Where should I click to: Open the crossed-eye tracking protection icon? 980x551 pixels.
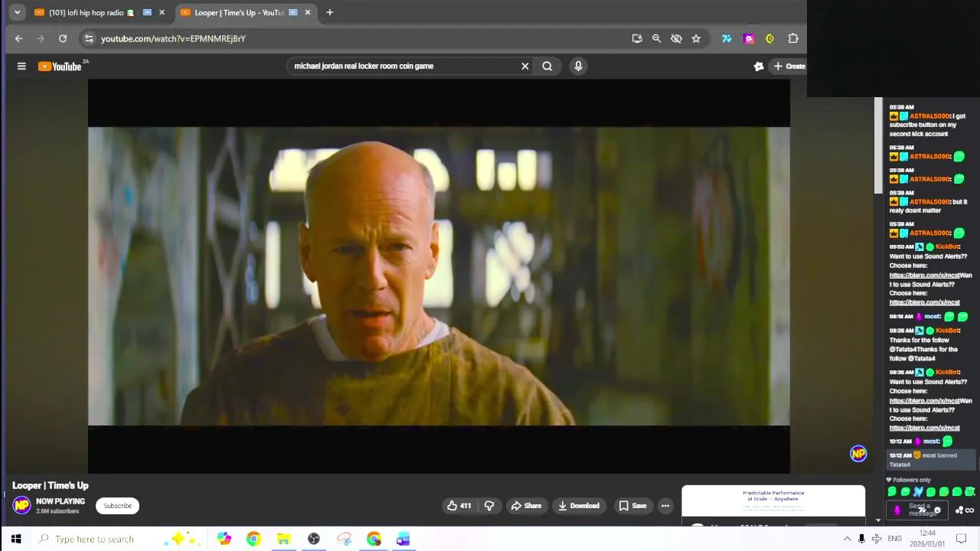676,38
